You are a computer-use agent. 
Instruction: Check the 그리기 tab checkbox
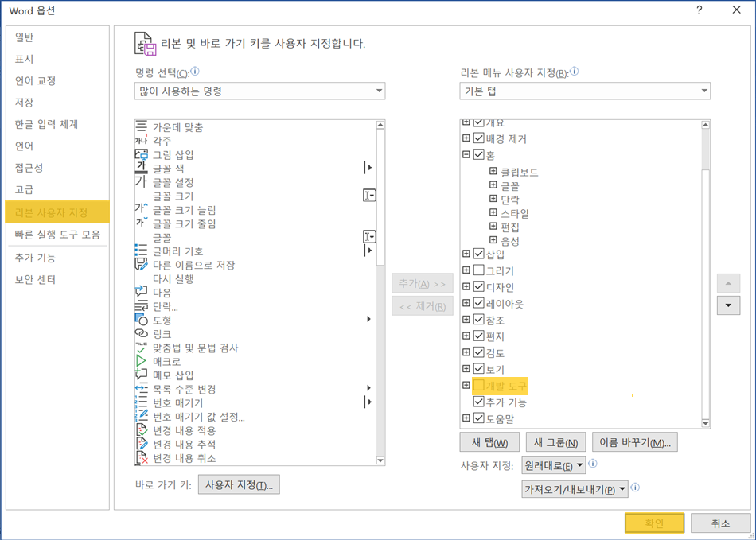tap(479, 270)
